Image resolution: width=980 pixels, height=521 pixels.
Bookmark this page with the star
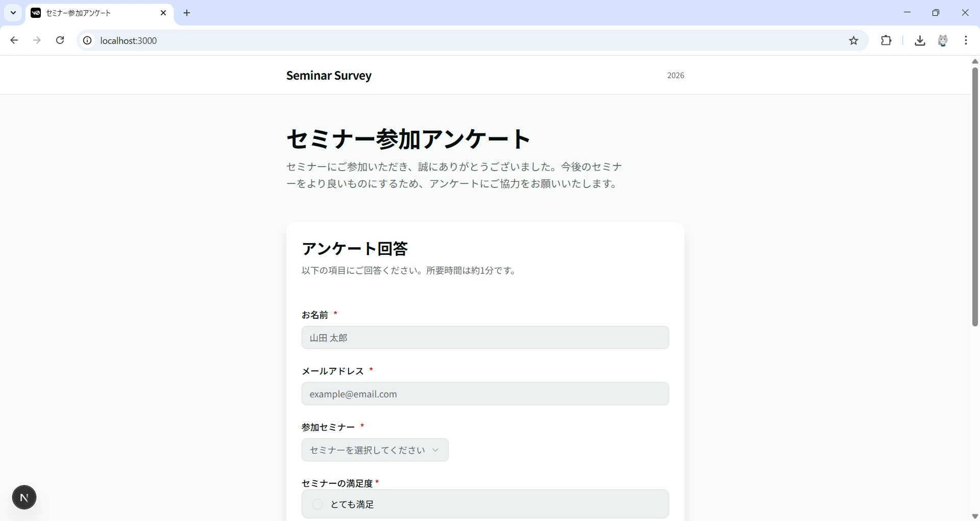pyautogui.click(x=854, y=40)
